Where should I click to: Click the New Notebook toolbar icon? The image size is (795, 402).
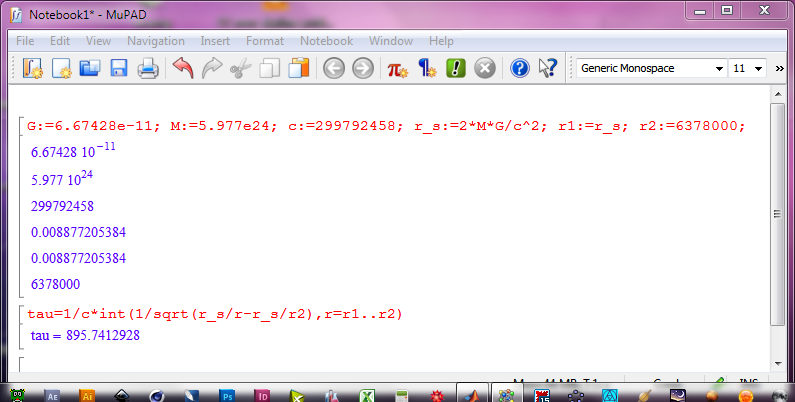pos(33,69)
